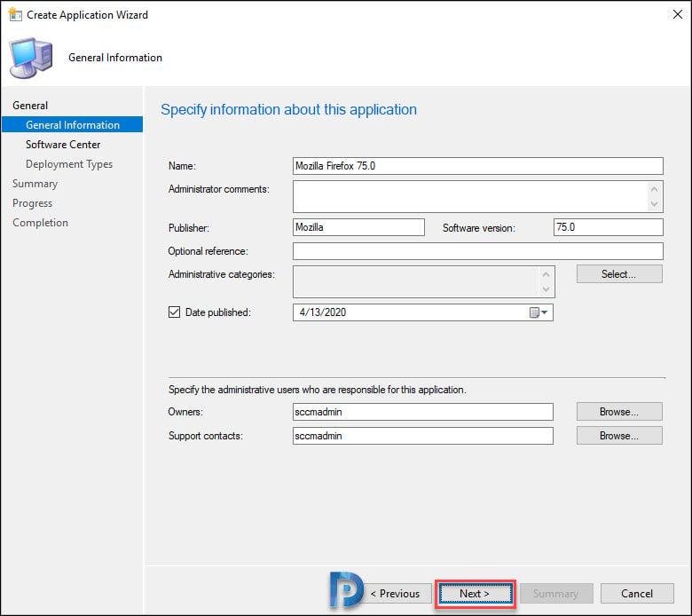This screenshot has height=616, width=692.
Task: Uncheck the Date published checkbox
Action: (x=175, y=312)
